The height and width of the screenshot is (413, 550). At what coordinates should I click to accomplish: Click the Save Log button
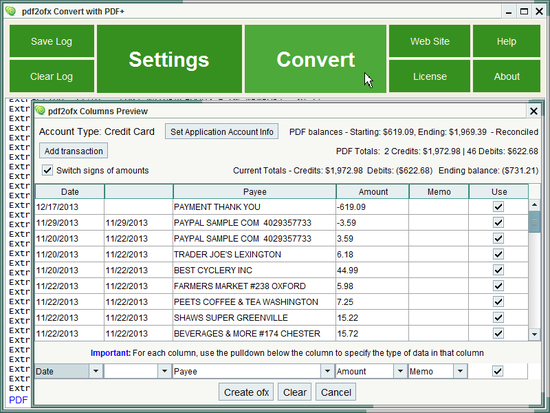(52, 41)
